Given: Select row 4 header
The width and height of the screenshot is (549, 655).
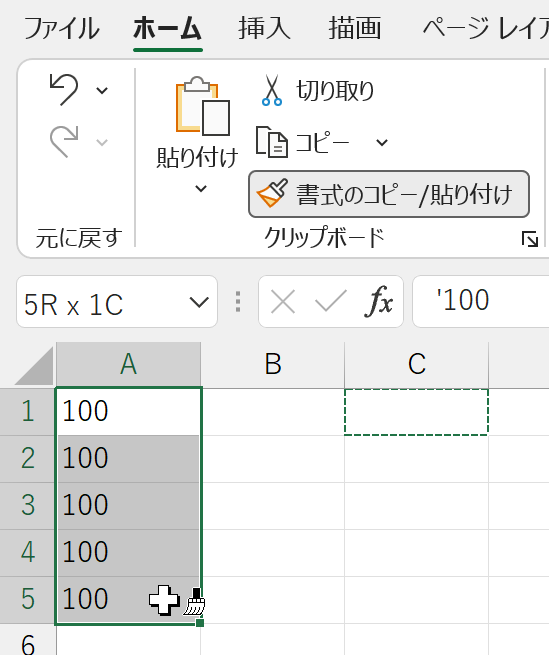Looking at the screenshot, I should [x=28, y=552].
